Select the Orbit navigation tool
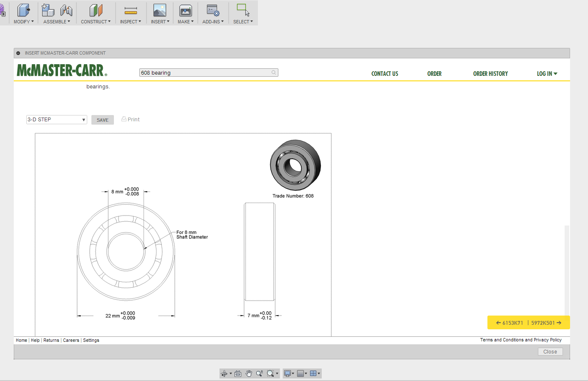Image resolution: width=588 pixels, height=381 pixels. 224,373
